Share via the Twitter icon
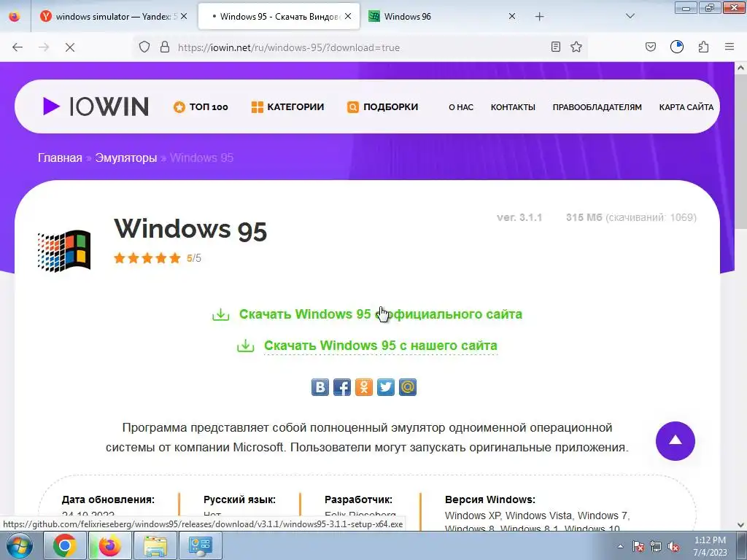The width and height of the screenshot is (747, 560). click(x=386, y=387)
